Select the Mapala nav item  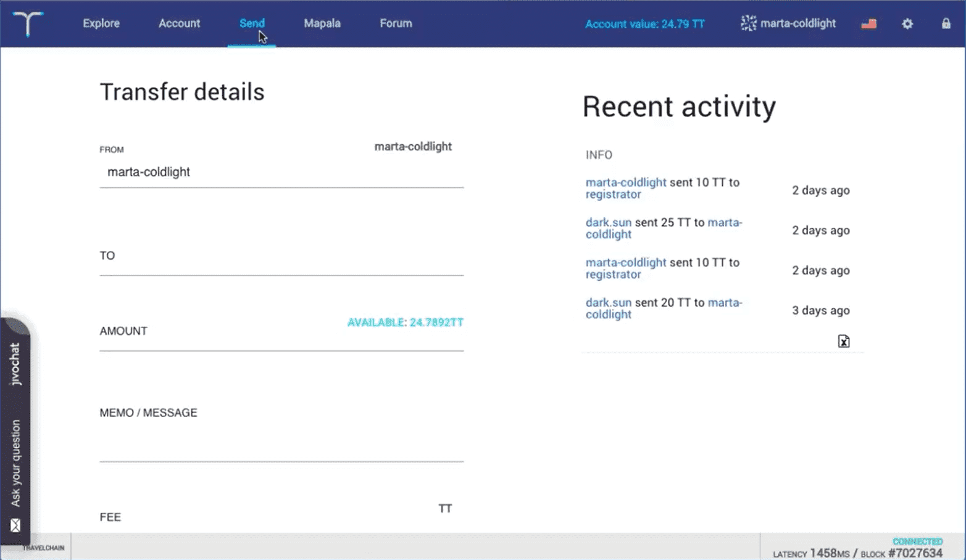coord(322,23)
